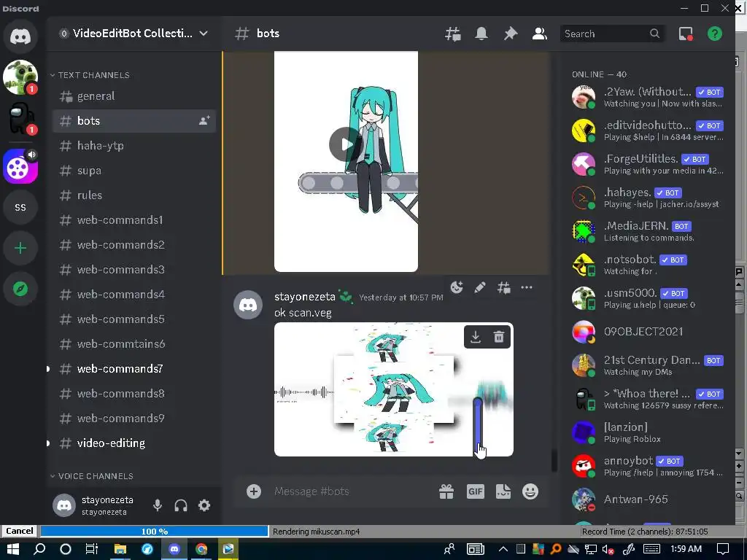Open the Among Us crewmate server icon

coord(20,119)
